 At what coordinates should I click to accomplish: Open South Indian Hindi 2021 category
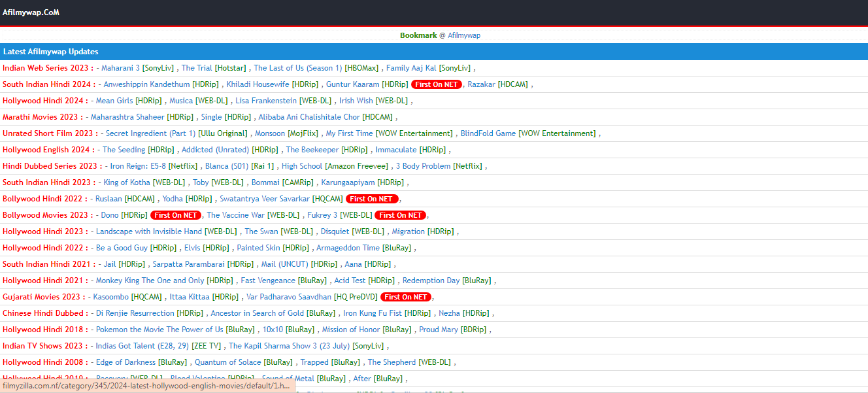coord(49,264)
